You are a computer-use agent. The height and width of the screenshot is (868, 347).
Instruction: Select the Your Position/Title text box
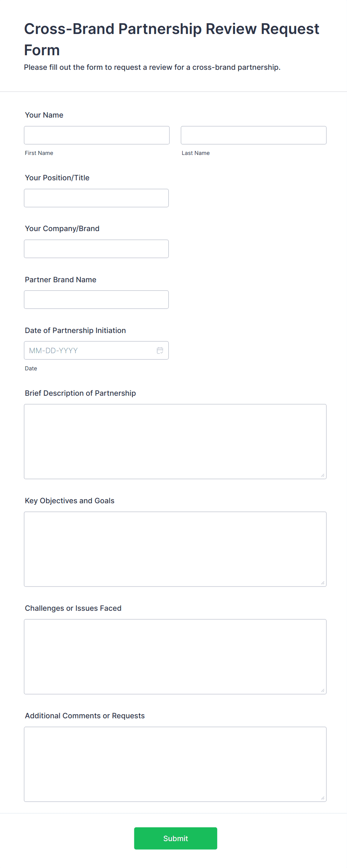tap(96, 198)
